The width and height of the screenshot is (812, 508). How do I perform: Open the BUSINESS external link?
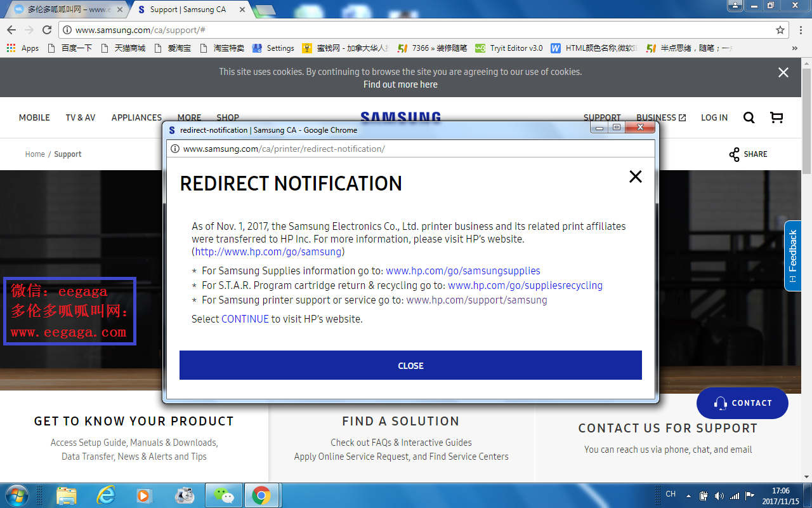[661, 117]
